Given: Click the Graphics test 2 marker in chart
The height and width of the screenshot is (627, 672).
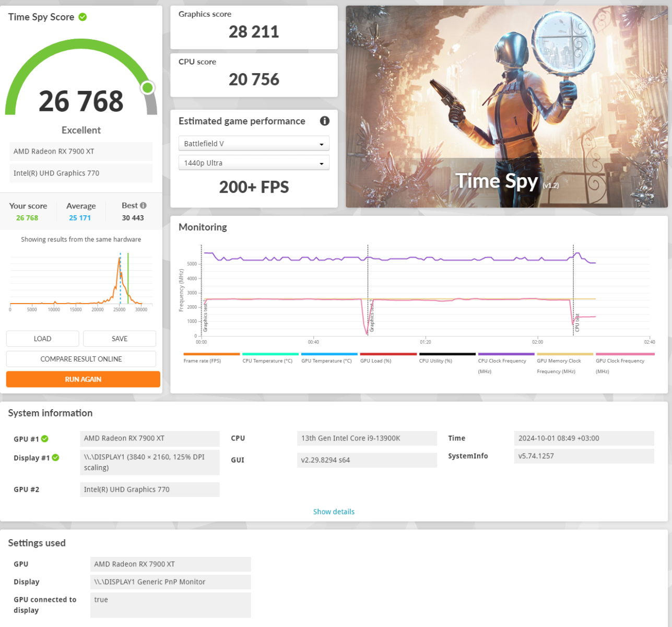Looking at the screenshot, I should [x=371, y=317].
